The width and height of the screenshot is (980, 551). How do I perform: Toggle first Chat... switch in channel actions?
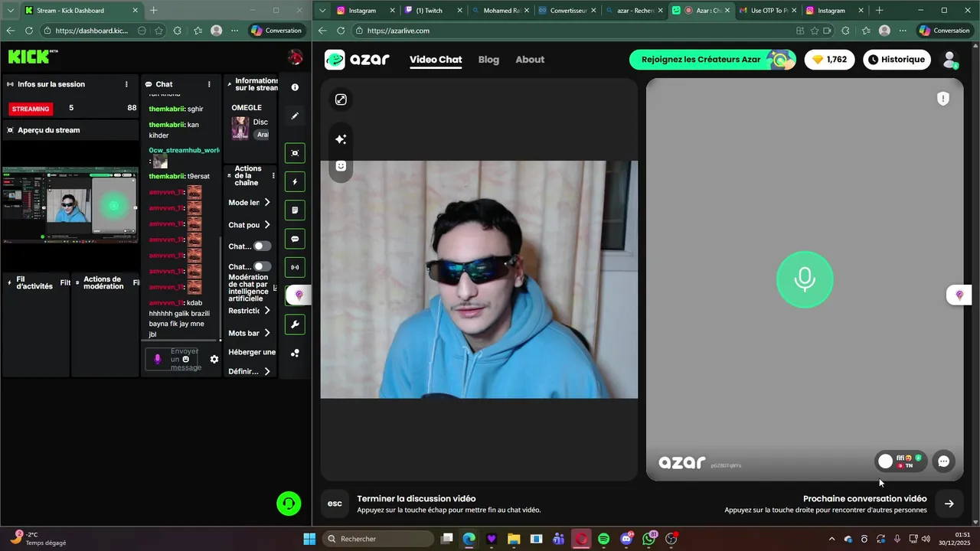[262, 246]
